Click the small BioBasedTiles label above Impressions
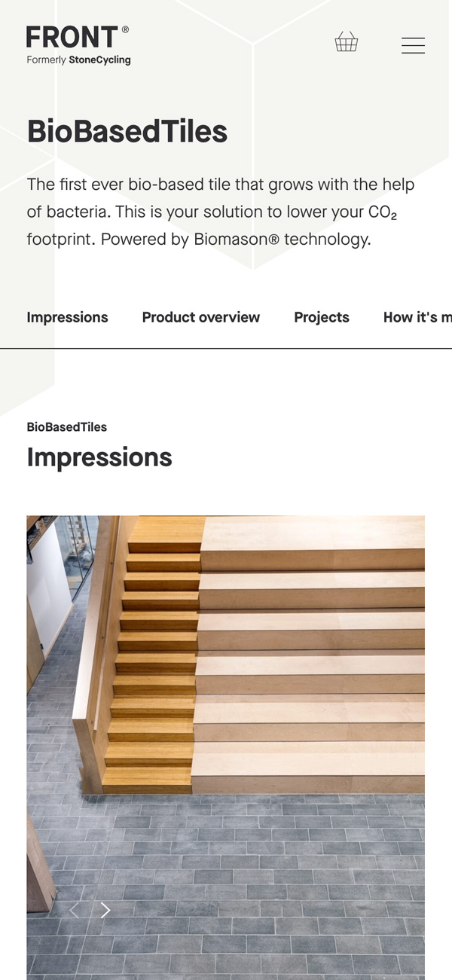The image size is (452, 980). click(x=67, y=427)
